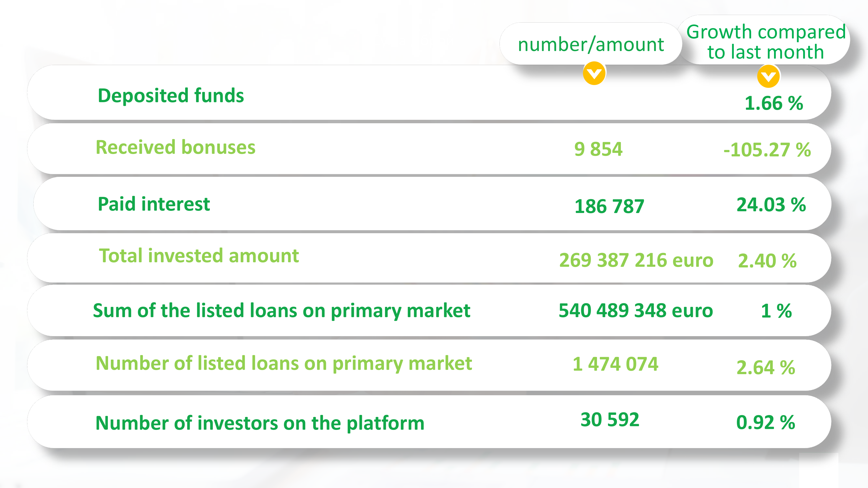
Task: Click the 540 489 348 euro amount
Action: 636,310
